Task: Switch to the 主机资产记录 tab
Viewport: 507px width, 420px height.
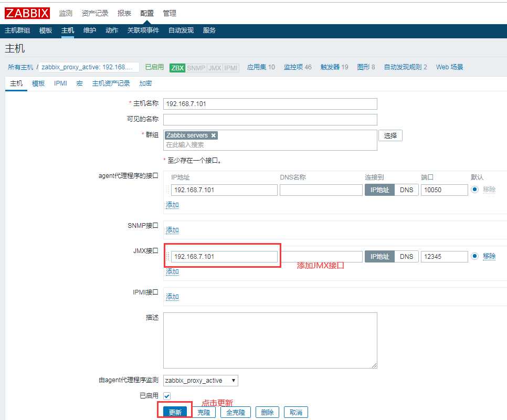Action: tap(111, 83)
